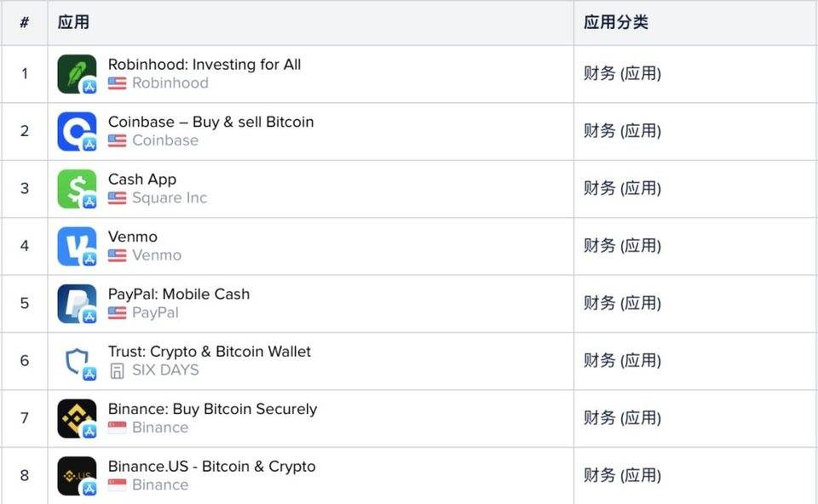Click the Binance.US app icon
The width and height of the screenshot is (818, 504).
pyautogui.click(x=78, y=475)
